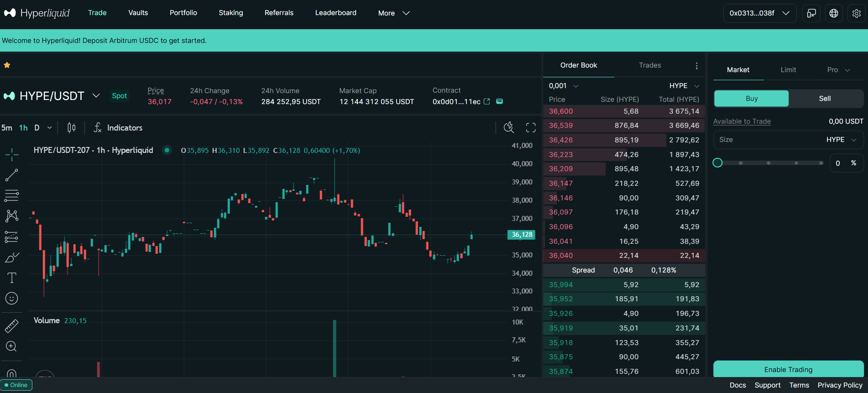Click the order size percentage slider handle
Viewport: 868px width, 393px height.
[x=717, y=163]
